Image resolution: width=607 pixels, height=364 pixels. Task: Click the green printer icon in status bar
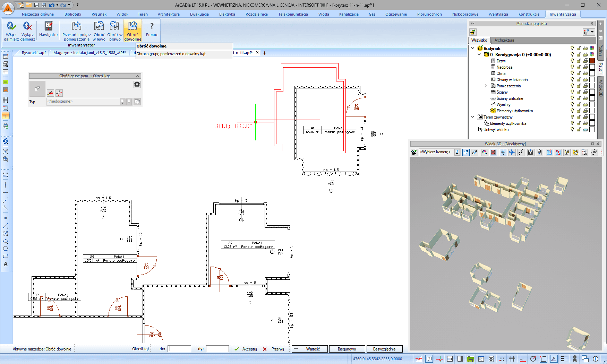point(471,359)
